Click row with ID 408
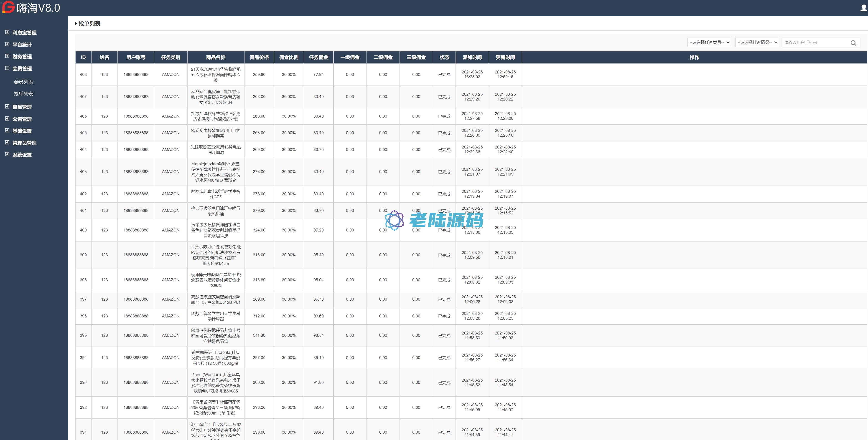This screenshot has width=868, height=440. [x=83, y=74]
